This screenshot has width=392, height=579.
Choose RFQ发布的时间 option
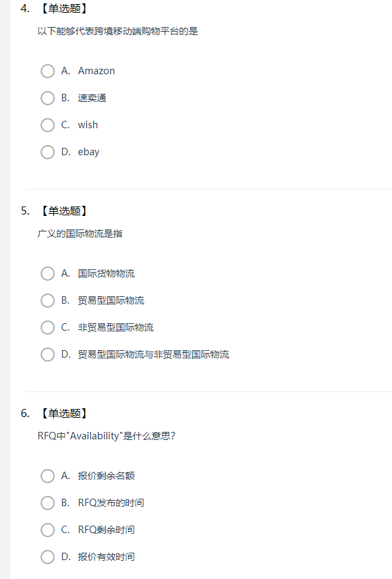click(x=48, y=503)
